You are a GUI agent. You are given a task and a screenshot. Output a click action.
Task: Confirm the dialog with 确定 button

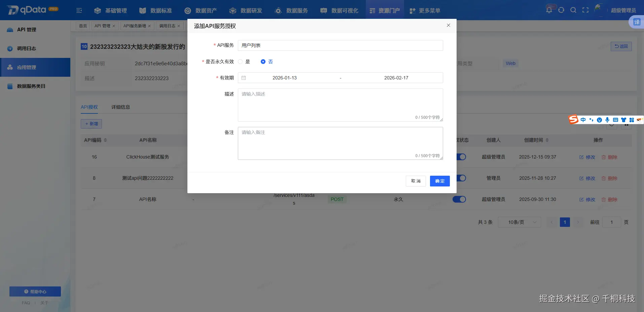[439, 181]
